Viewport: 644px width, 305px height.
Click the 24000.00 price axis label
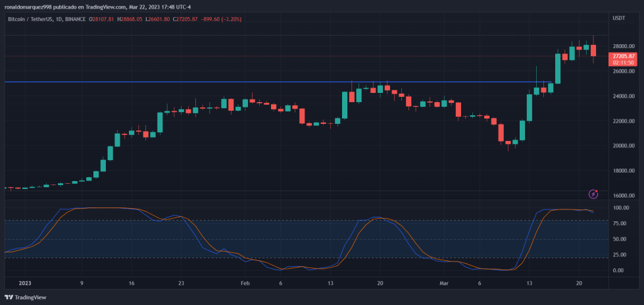(x=623, y=96)
